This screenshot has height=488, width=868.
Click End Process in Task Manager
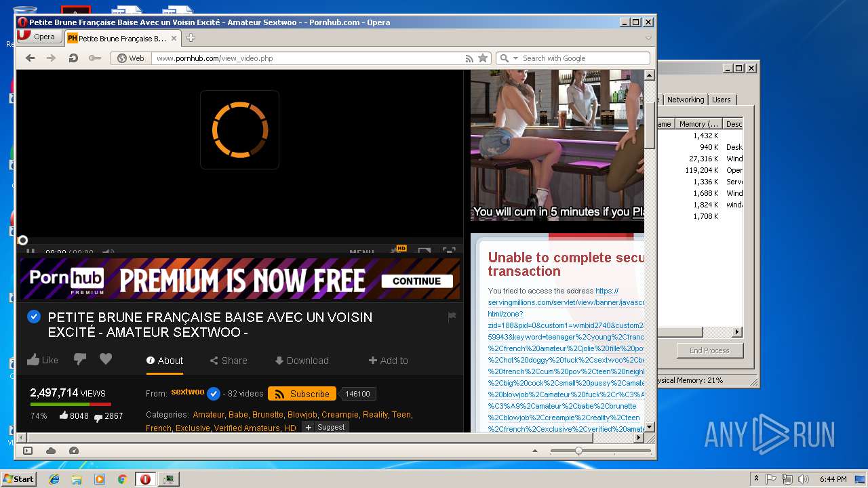coord(709,350)
